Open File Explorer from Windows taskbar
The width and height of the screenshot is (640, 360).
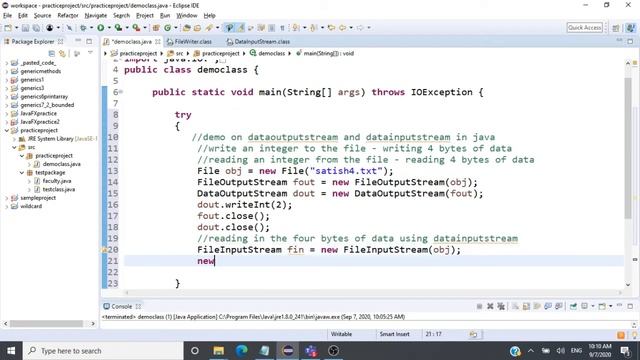point(219,351)
